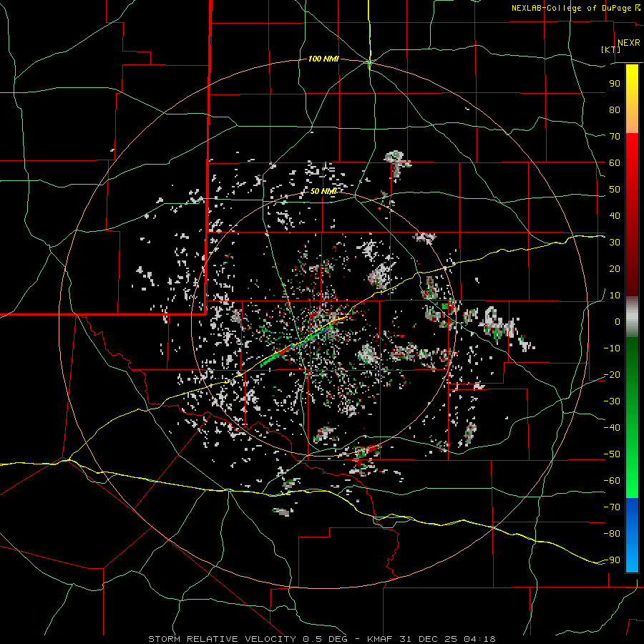The image size is (644, 644).
Task: Click the "0" legend value
Action: (618, 322)
